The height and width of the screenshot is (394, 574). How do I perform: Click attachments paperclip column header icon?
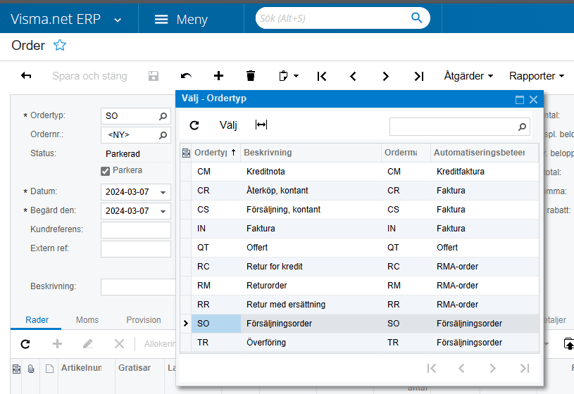click(x=31, y=368)
